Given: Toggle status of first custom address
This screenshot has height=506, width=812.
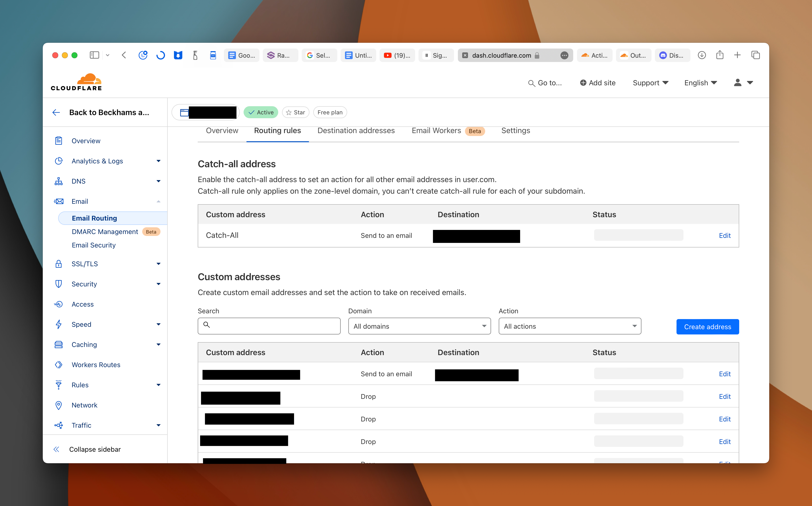Looking at the screenshot, I should pyautogui.click(x=638, y=374).
